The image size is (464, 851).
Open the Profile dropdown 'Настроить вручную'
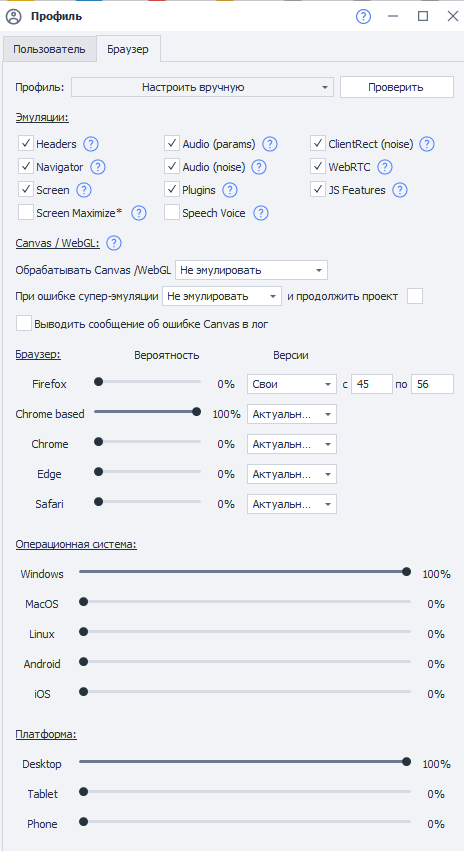pos(202,87)
